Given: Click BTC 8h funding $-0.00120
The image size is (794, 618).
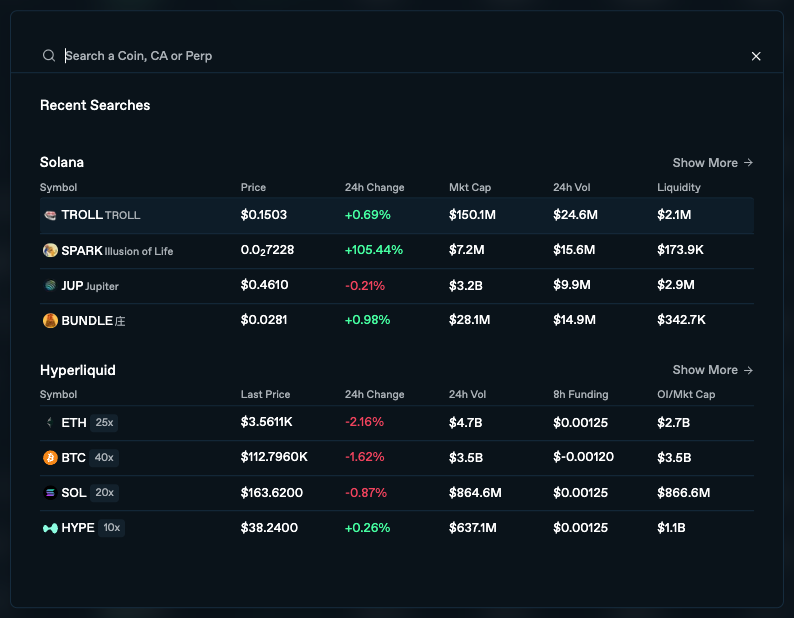Looking at the screenshot, I should click(x=583, y=457).
